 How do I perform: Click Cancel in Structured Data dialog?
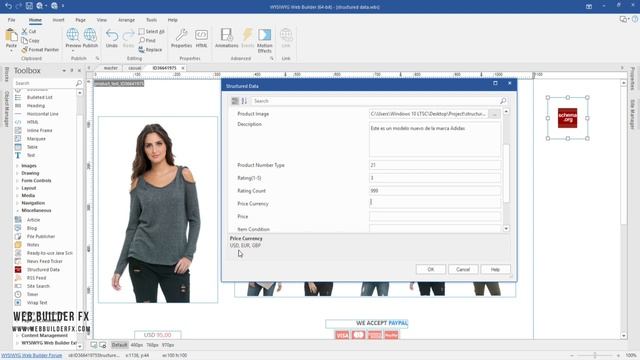463,269
